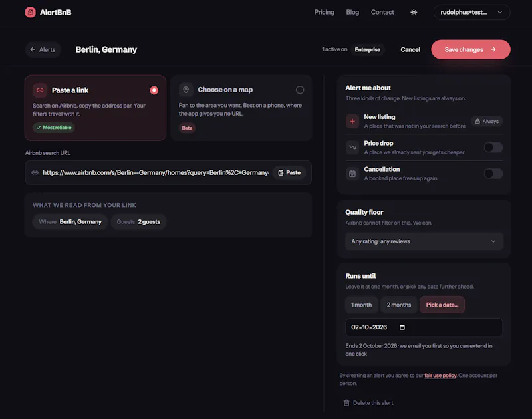
Task: Click the 1 active on text
Action: (334, 49)
